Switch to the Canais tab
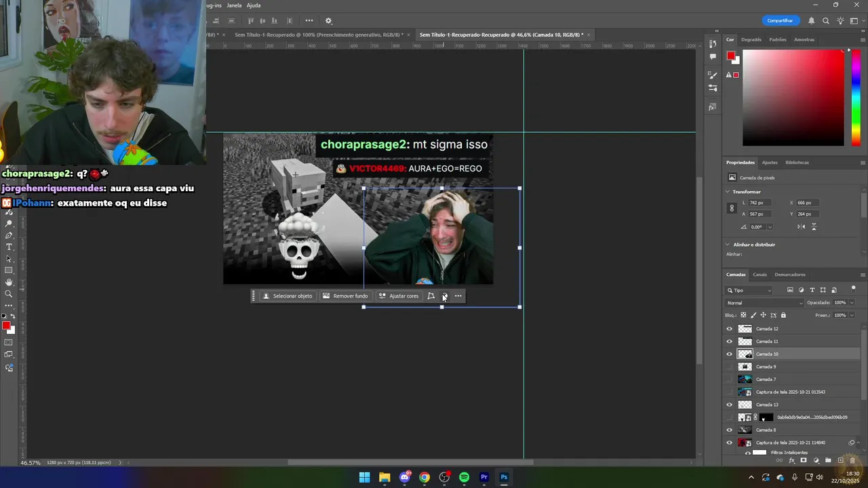This screenshot has width=868, height=488. click(x=759, y=274)
